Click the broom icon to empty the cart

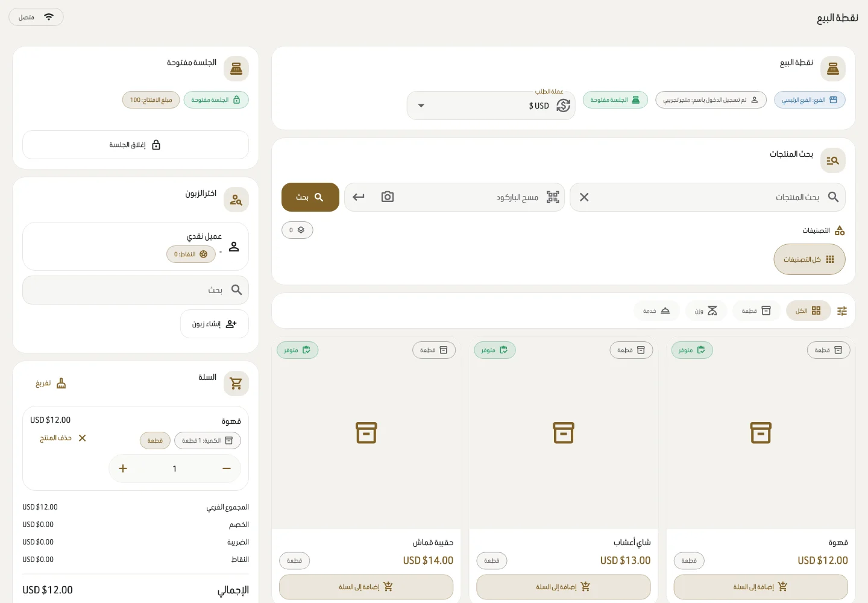click(61, 384)
